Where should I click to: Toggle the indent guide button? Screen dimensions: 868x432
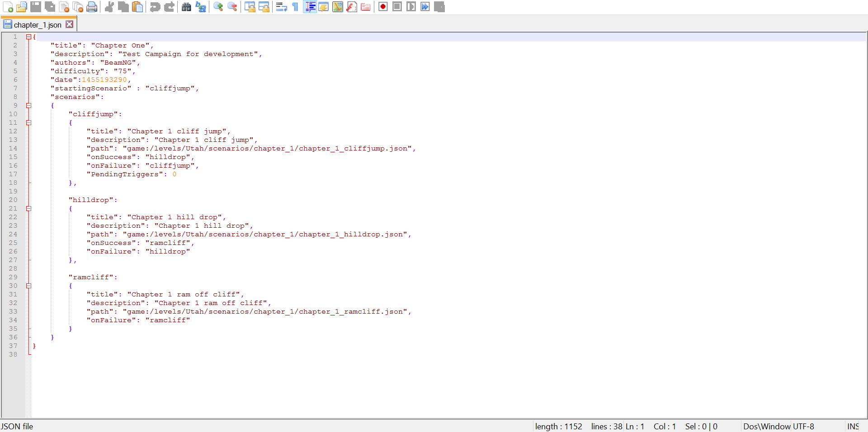310,7
